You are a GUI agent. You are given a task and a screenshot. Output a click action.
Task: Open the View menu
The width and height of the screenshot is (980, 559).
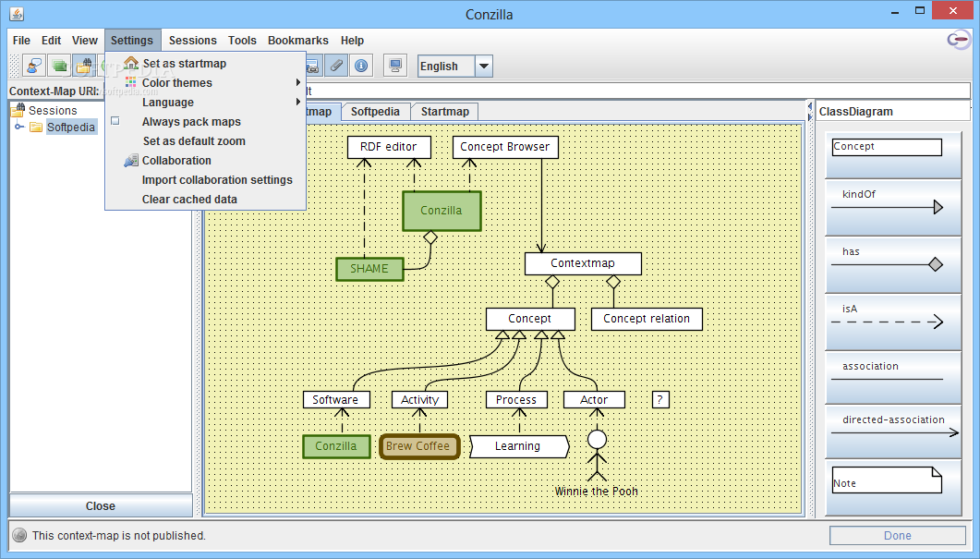tap(84, 40)
